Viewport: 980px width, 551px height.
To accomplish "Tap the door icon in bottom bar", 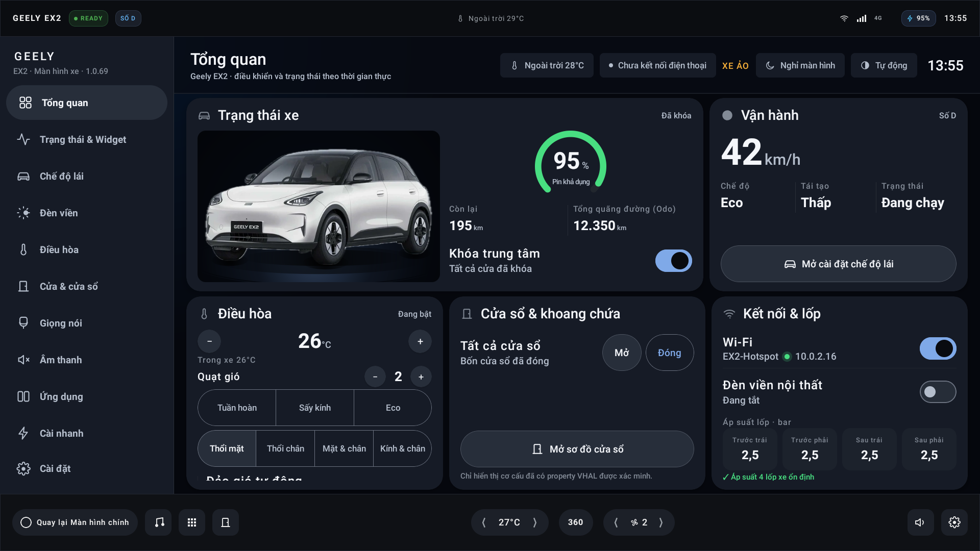I will [225, 522].
